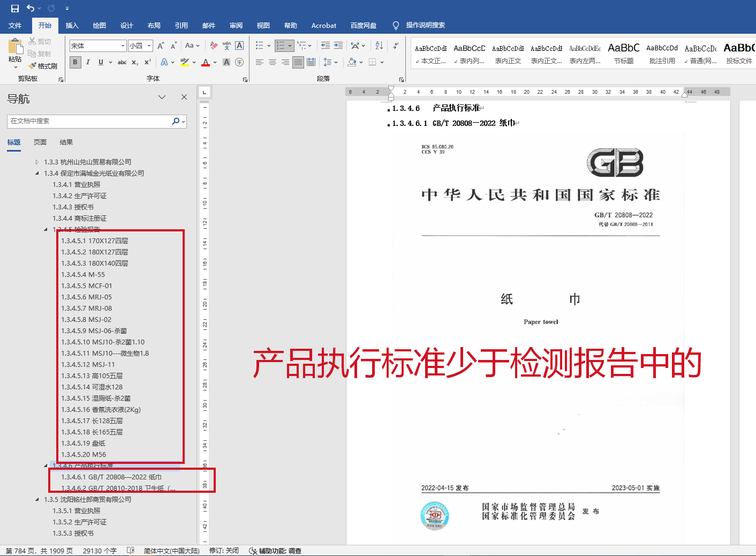Decrease the paragraph indent
Image resolution: width=756 pixels, height=556 pixels.
(x=326, y=46)
